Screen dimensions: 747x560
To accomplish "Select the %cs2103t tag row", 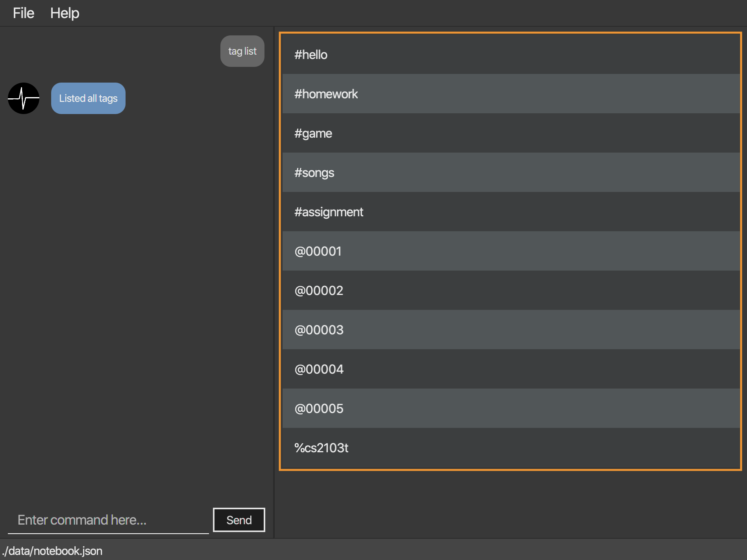I will (x=511, y=448).
